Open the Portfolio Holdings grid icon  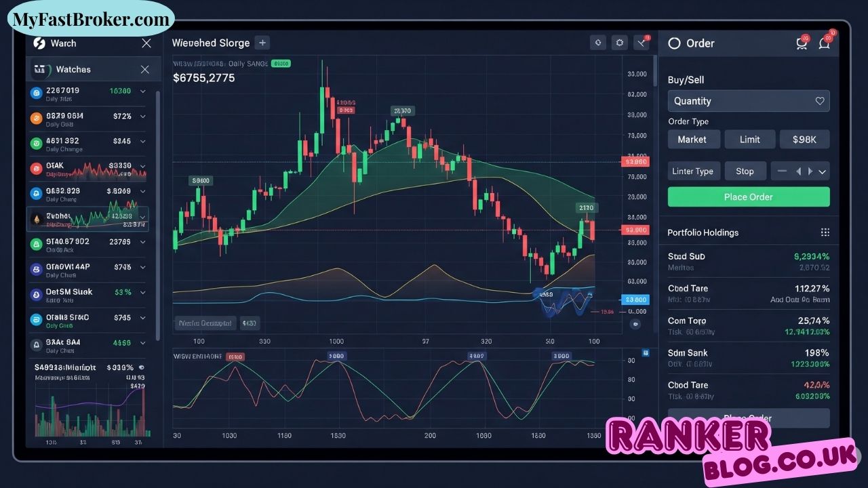coord(825,232)
